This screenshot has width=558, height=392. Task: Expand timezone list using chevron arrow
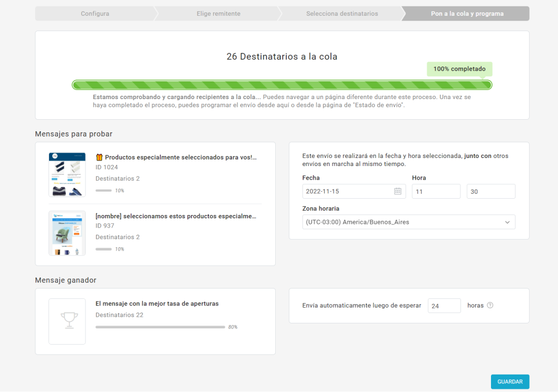point(507,222)
